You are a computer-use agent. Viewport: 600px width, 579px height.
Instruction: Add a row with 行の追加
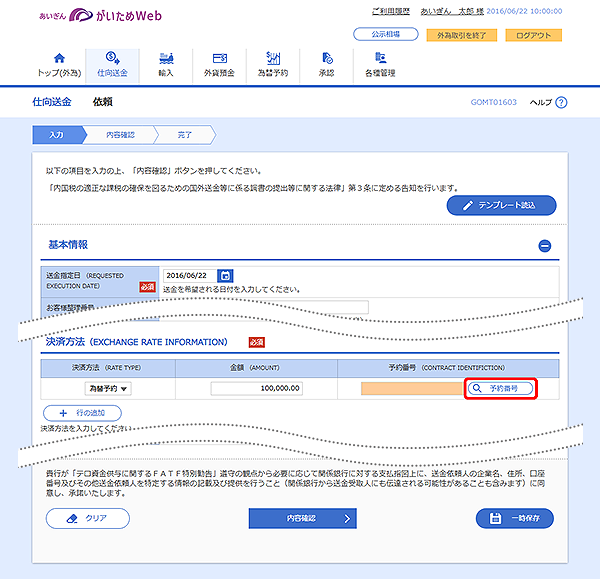coord(83,412)
